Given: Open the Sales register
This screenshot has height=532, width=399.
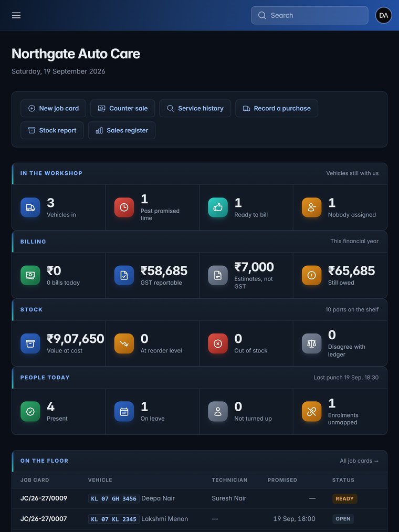Looking at the screenshot, I should coord(122,130).
